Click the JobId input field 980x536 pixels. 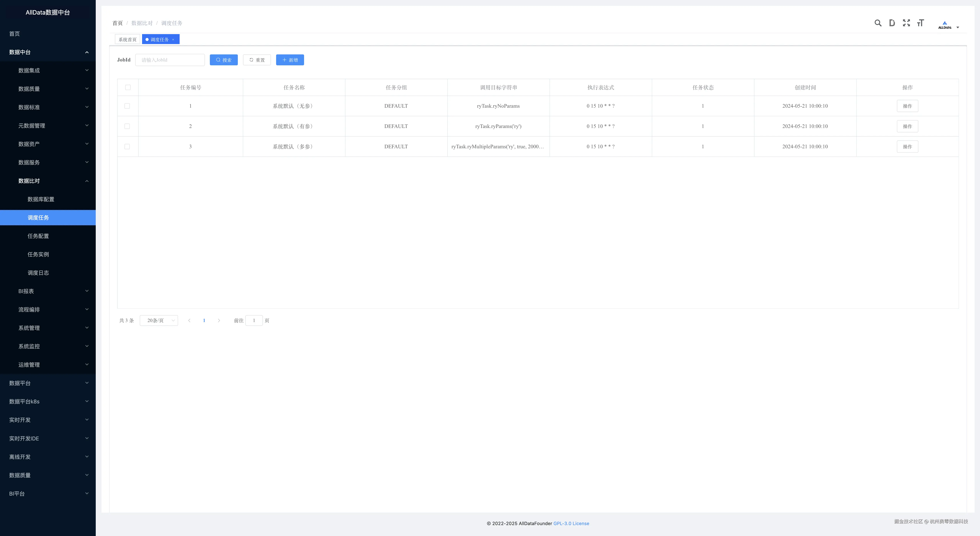(x=170, y=60)
